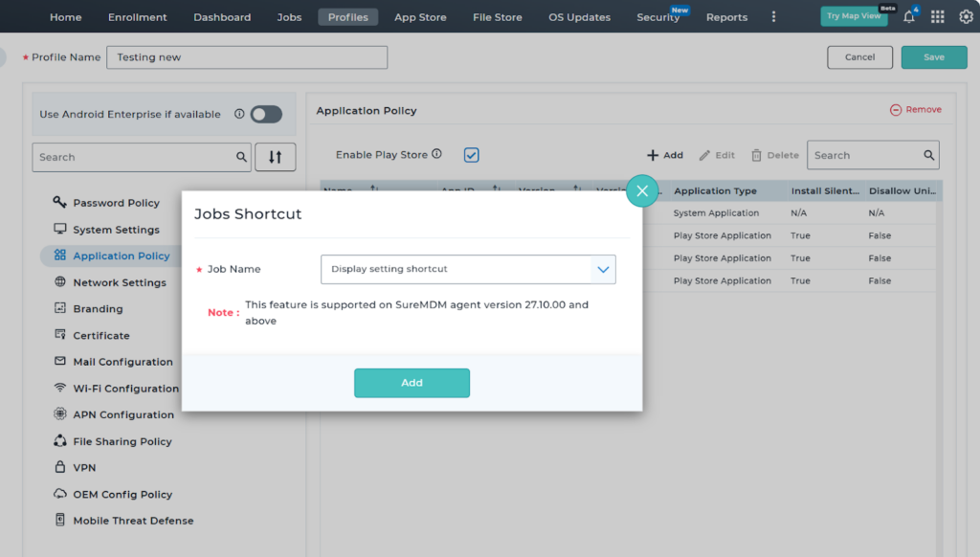Click info icon next to Android Enterprise
The image size is (980, 557).
(238, 114)
